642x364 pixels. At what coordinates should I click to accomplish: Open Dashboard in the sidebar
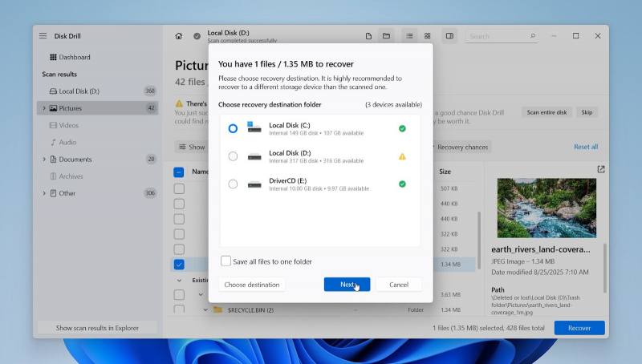[70, 57]
